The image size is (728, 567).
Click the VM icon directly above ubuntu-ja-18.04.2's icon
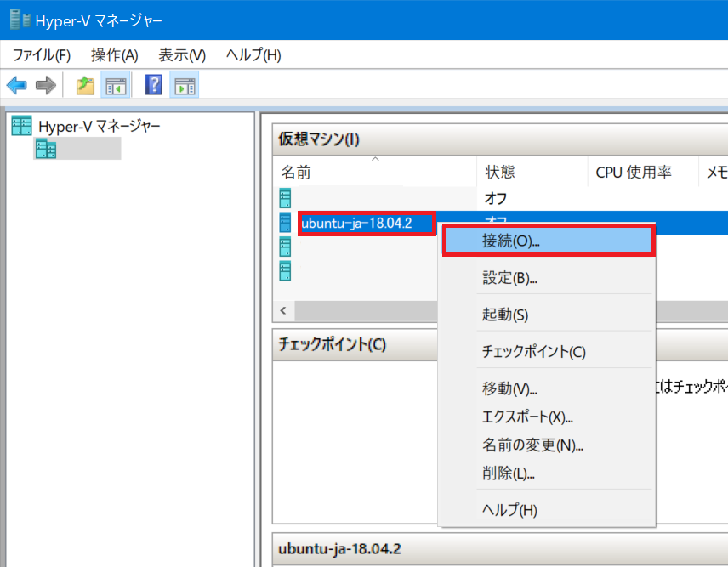pyautogui.click(x=285, y=198)
